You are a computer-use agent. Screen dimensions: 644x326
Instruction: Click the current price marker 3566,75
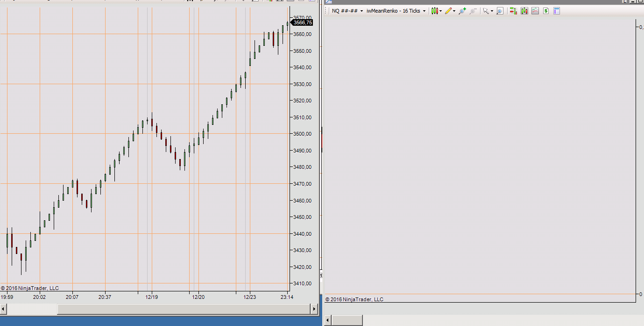(x=302, y=22)
